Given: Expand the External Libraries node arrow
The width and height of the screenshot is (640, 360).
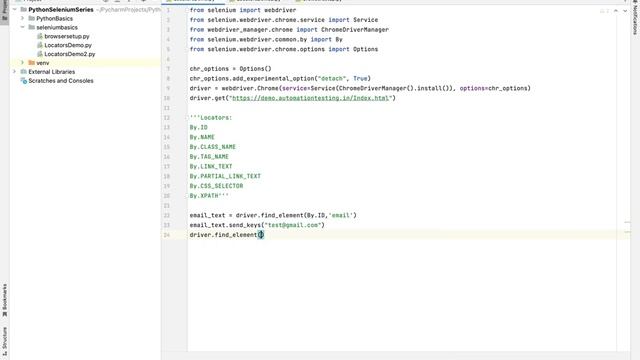Looking at the screenshot, I should (15, 72).
